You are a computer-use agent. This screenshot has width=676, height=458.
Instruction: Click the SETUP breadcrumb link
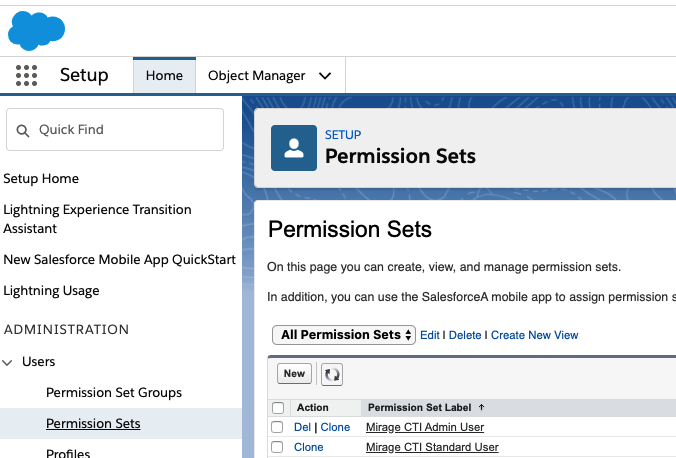click(343, 135)
